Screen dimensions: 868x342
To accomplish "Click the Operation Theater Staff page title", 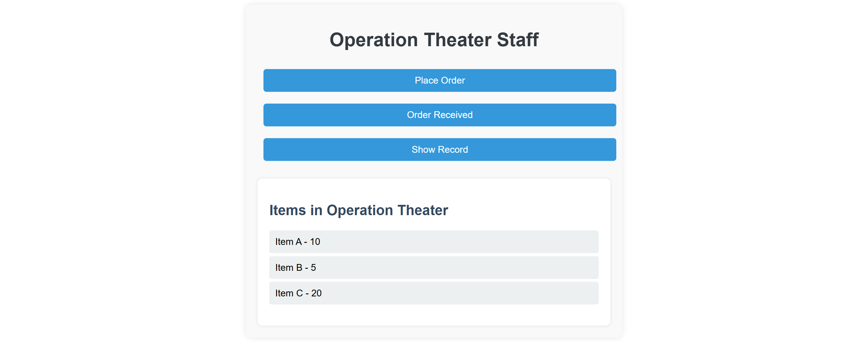I will point(434,40).
